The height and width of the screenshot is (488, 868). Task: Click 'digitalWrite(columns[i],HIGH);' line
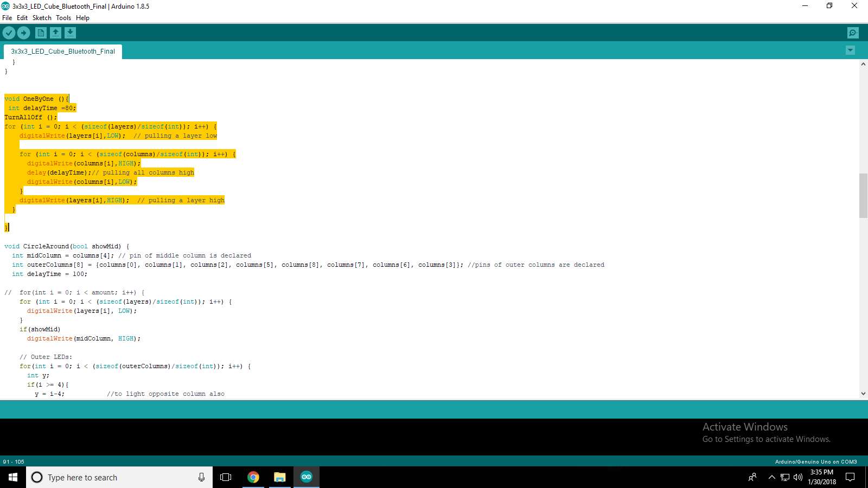tap(84, 163)
